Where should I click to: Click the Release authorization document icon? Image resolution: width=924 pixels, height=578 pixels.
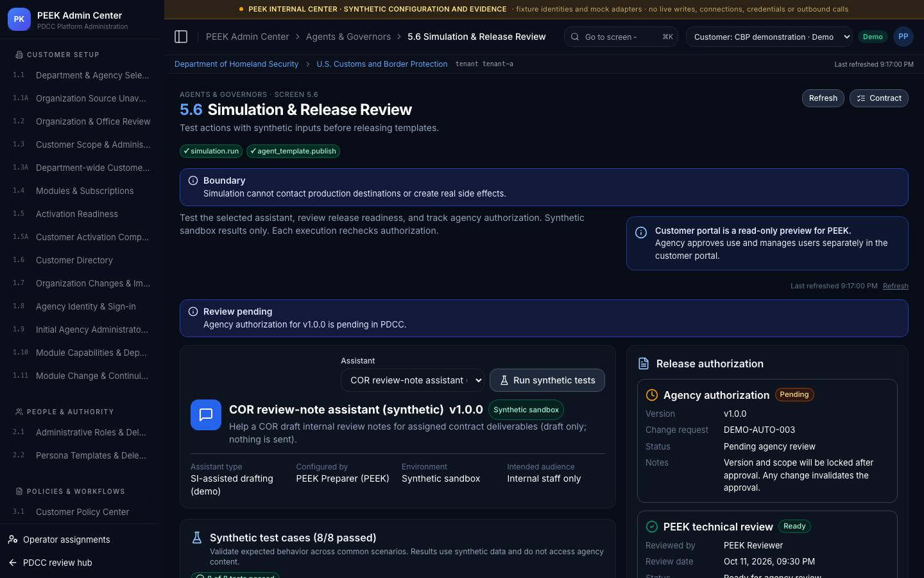[644, 363]
